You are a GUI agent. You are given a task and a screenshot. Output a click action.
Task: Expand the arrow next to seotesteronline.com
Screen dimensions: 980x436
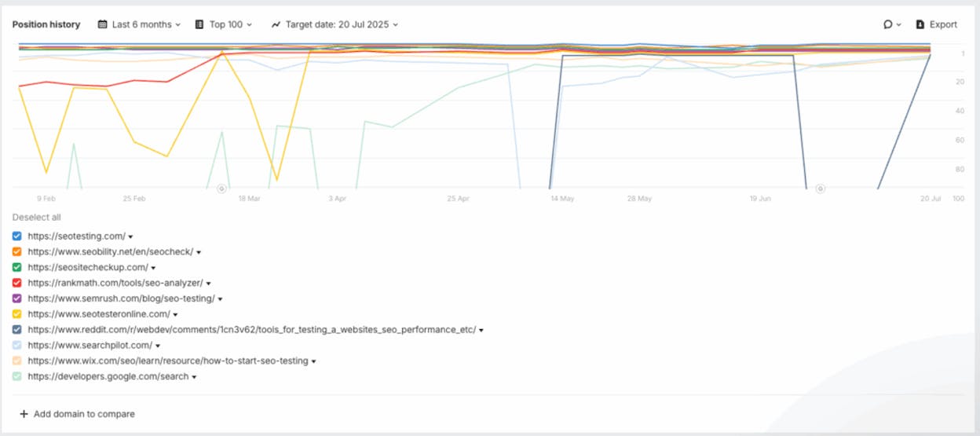coord(175,315)
